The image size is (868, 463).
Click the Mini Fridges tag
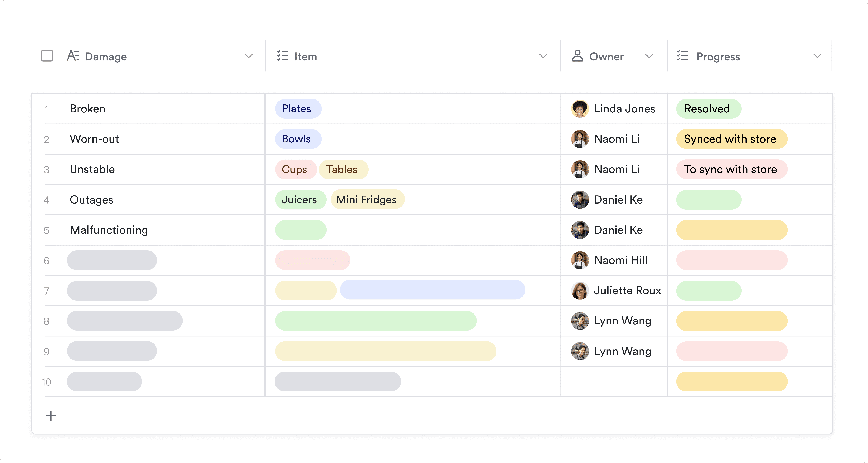367,200
